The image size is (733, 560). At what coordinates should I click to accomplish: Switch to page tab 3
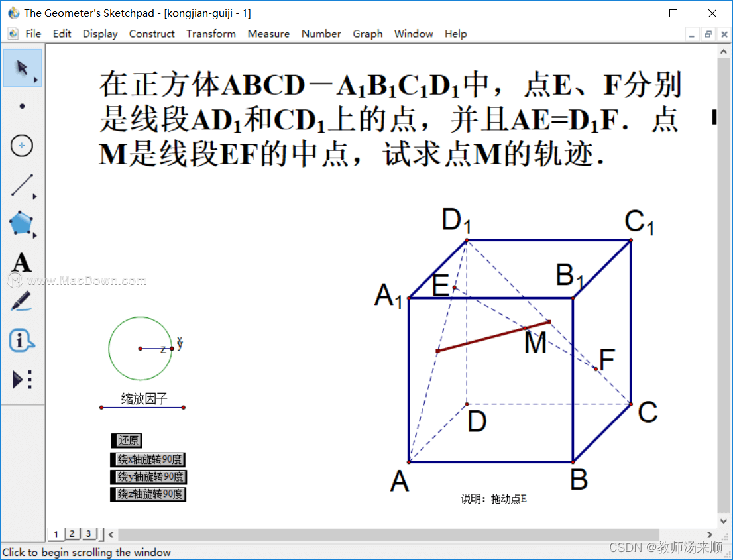click(88, 534)
